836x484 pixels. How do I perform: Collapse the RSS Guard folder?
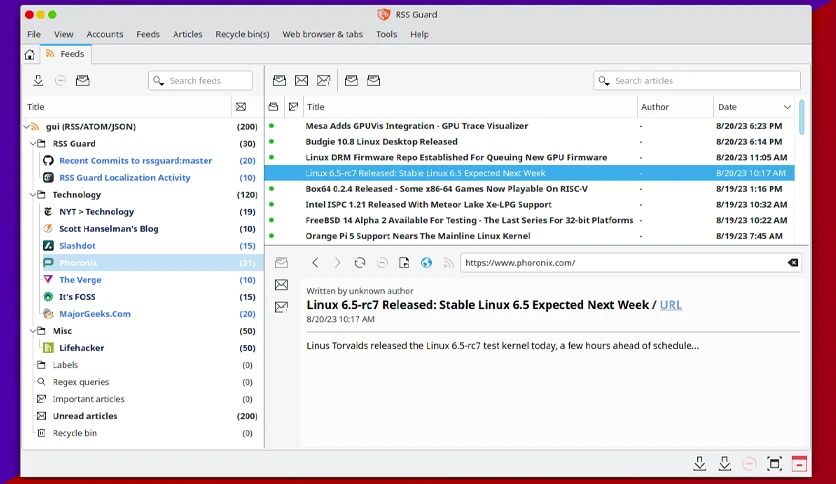(x=33, y=143)
